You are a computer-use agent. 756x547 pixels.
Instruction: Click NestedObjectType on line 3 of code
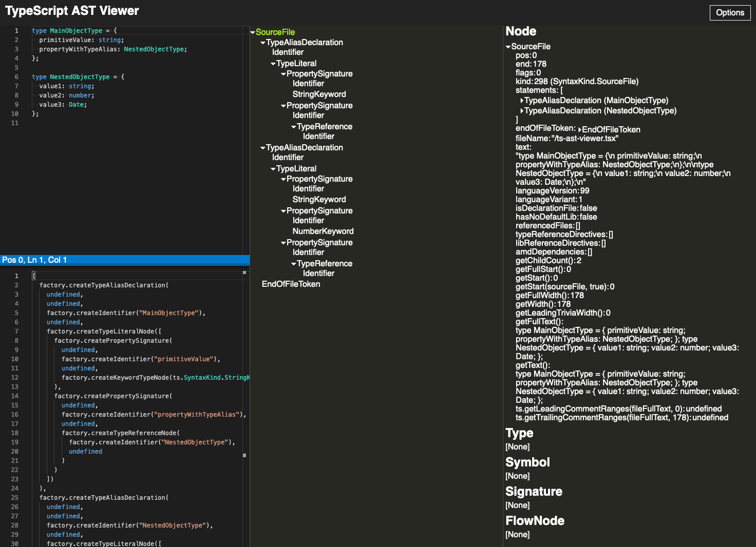154,49
